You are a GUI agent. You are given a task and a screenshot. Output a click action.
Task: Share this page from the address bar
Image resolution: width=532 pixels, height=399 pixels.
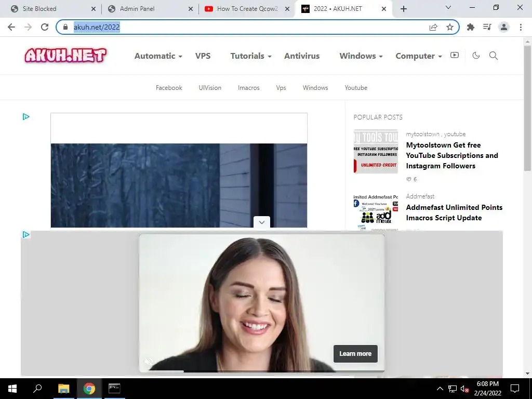click(x=433, y=27)
